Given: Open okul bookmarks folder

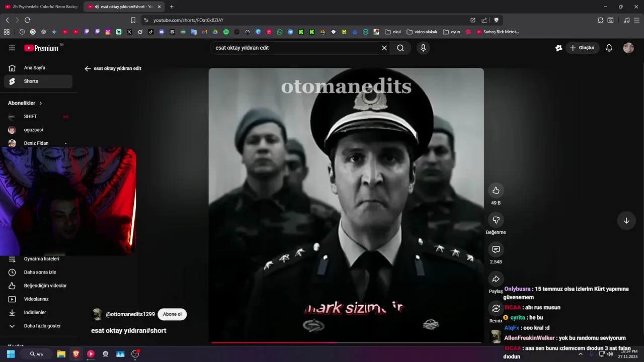Looking at the screenshot, I should [393, 32].
